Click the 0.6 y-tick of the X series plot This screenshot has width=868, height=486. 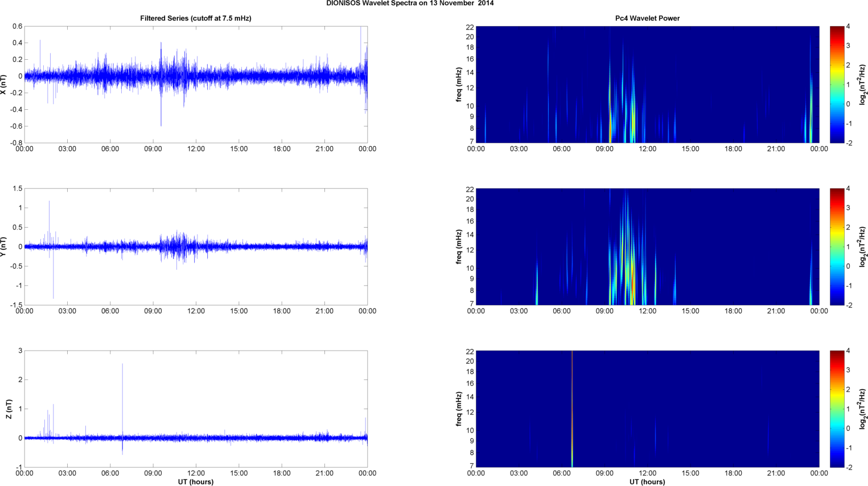(17, 26)
